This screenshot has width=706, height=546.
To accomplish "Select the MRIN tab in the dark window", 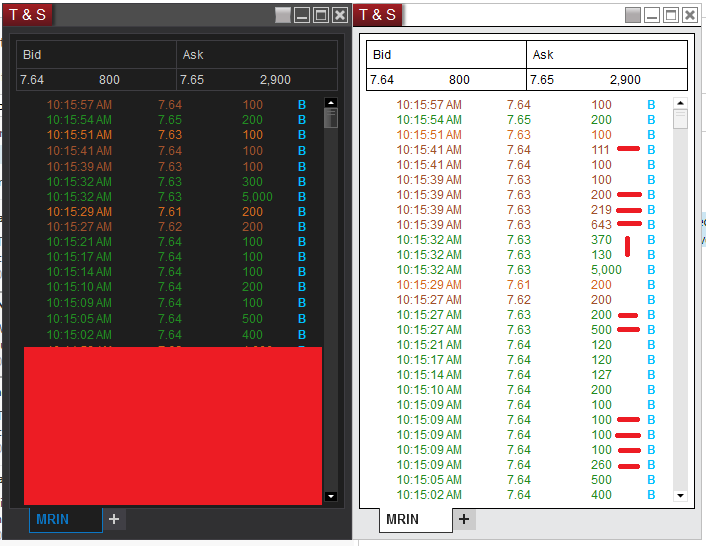I will click(x=66, y=519).
